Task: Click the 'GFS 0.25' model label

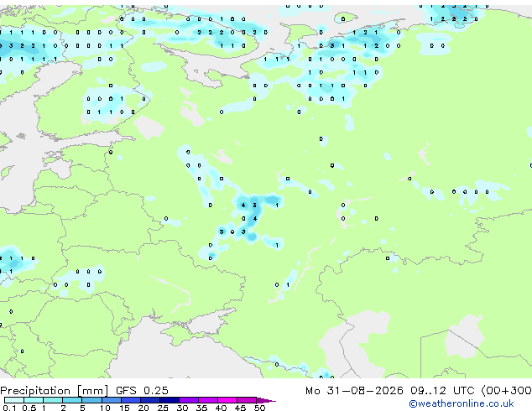Action: click(142, 391)
